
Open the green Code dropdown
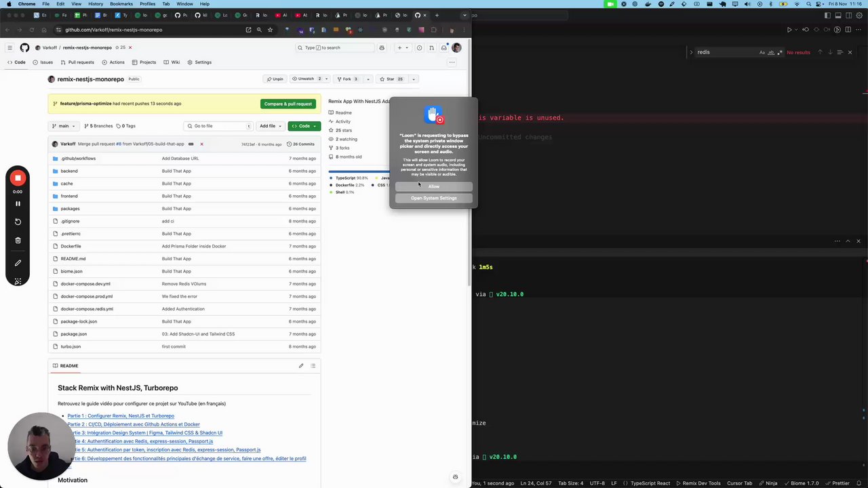point(304,126)
